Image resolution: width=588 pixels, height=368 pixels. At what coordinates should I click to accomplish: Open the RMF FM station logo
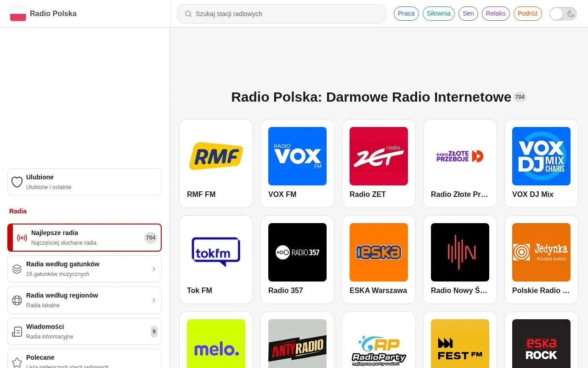click(216, 156)
